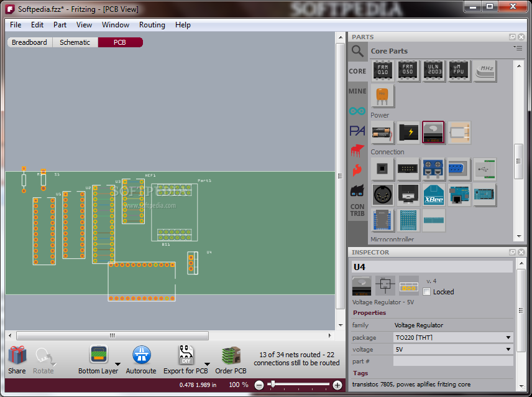The image size is (532, 397).
Task: Click the U4 part title field
Action: [x=433, y=267]
